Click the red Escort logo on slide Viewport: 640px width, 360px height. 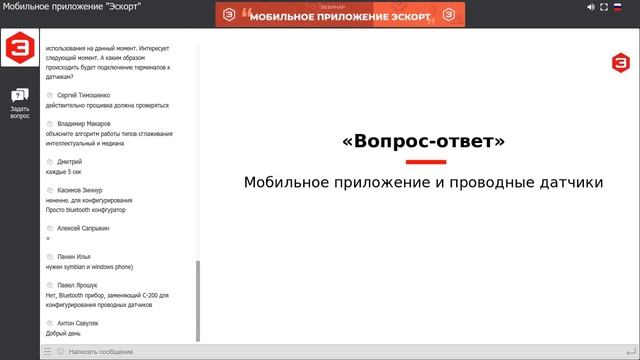click(621, 63)
